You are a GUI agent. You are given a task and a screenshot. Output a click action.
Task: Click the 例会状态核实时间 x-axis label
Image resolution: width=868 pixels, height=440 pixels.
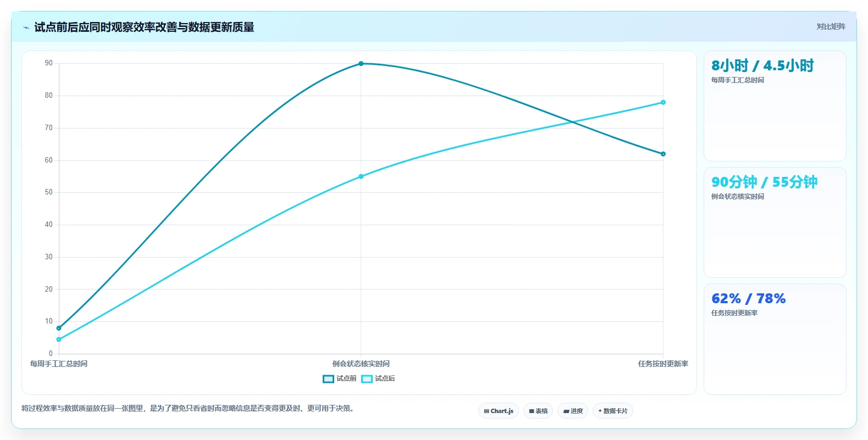tap(361, 364)
